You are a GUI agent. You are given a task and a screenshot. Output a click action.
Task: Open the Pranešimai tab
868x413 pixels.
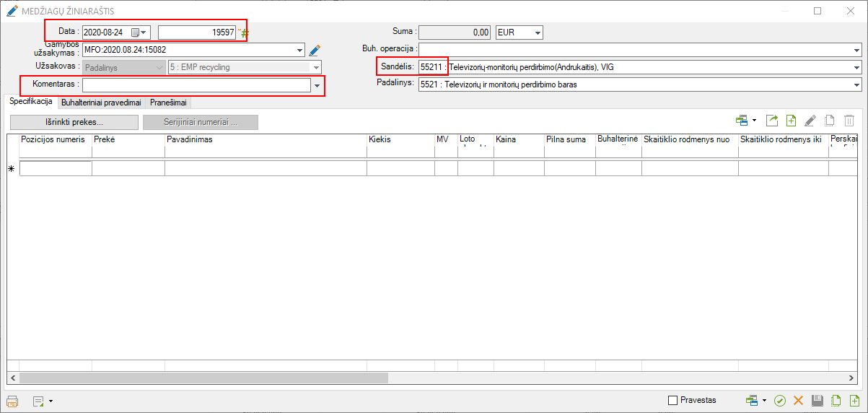click(x=168, y=103)
